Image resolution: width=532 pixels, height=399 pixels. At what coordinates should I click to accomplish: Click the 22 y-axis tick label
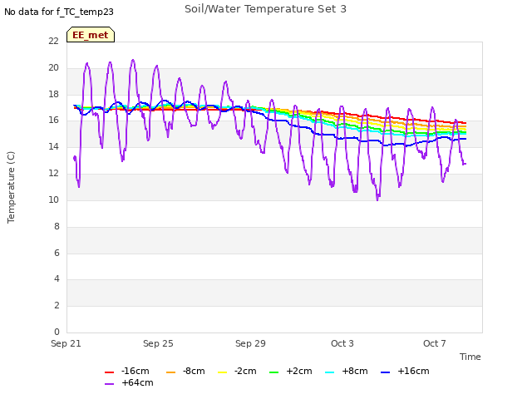53,41
